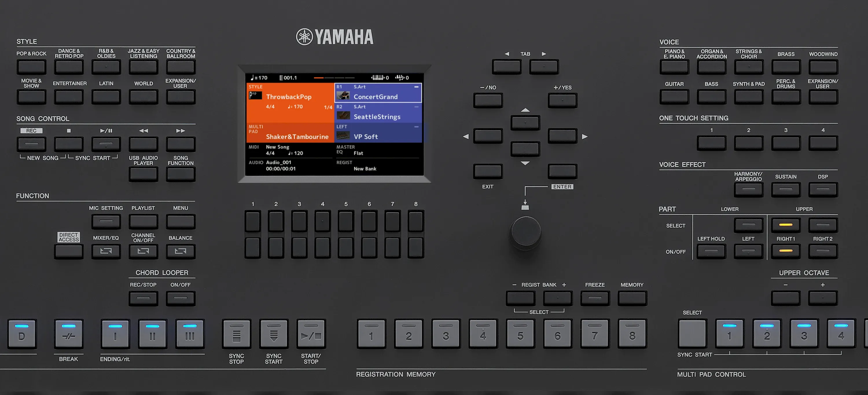The image size is (868, 395).
Task: Recall Registration Memory 8
Action: point(632,334)
